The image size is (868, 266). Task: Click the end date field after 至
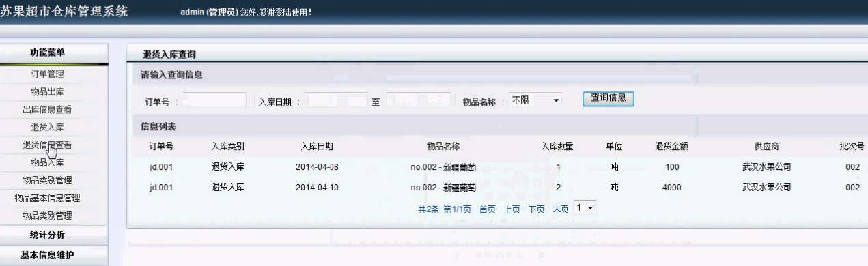pyautogui.click(x=418, y=101)
